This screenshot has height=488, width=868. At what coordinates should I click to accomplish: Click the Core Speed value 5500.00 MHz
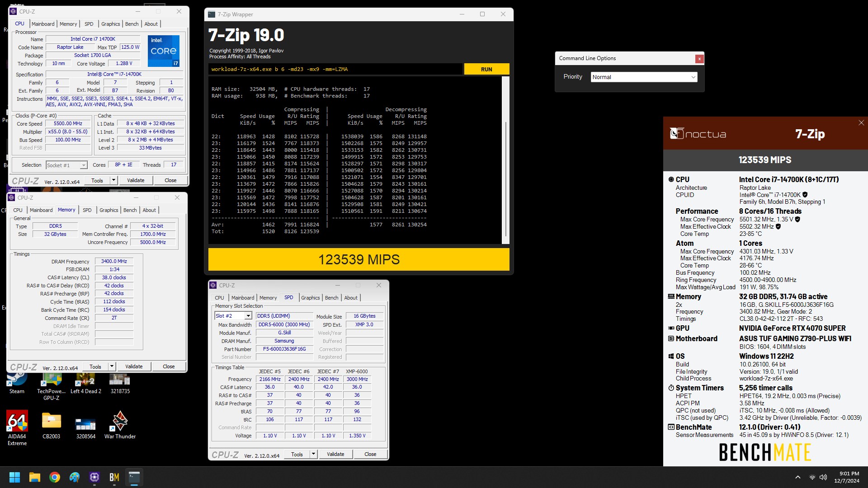[x=68, y=123]
